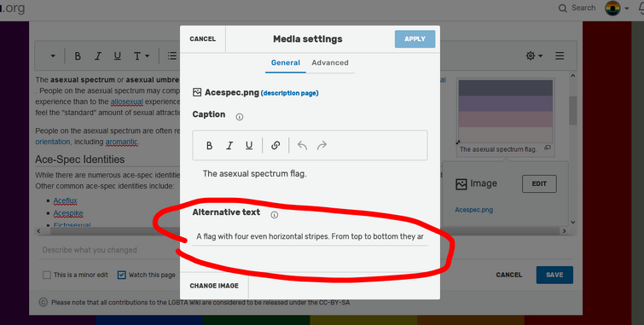
Task: Open the editor gear settings dropdown
Action: click(x=534, y=56)
